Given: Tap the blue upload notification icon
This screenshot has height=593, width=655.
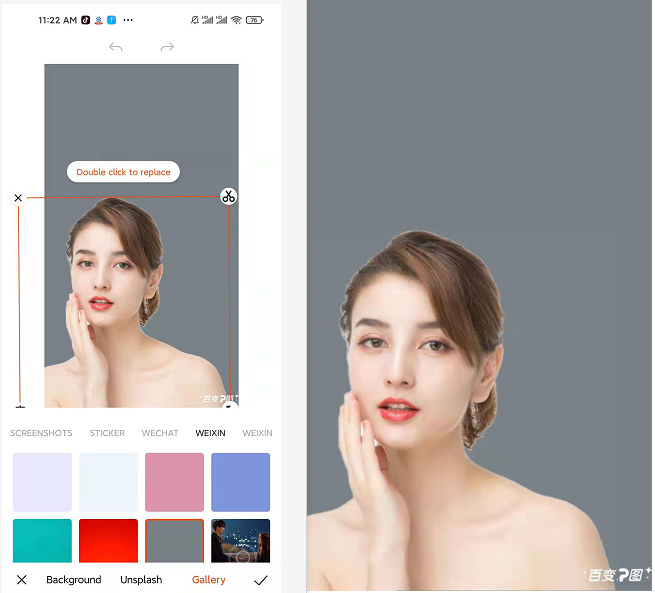Looking at the screenshot, I should (x=112, y=20).
